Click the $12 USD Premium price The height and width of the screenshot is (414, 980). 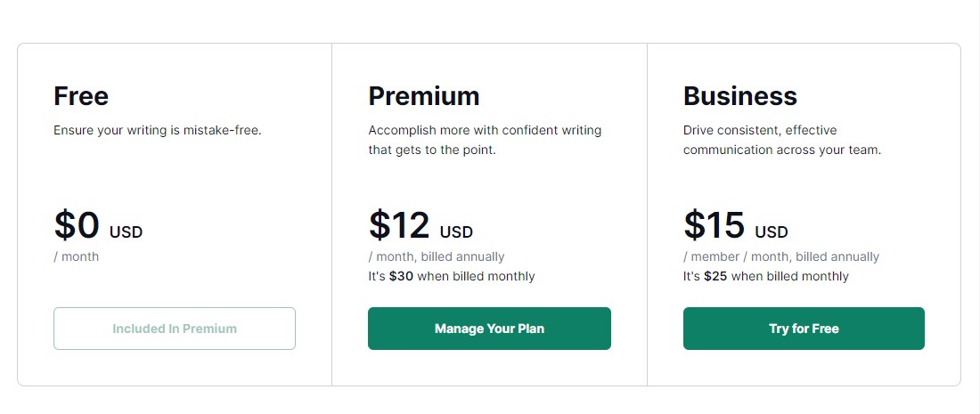(x=421, y=225)
